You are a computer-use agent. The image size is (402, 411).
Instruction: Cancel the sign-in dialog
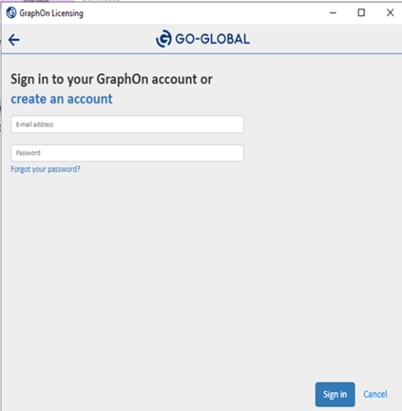[x=375, y=394]
